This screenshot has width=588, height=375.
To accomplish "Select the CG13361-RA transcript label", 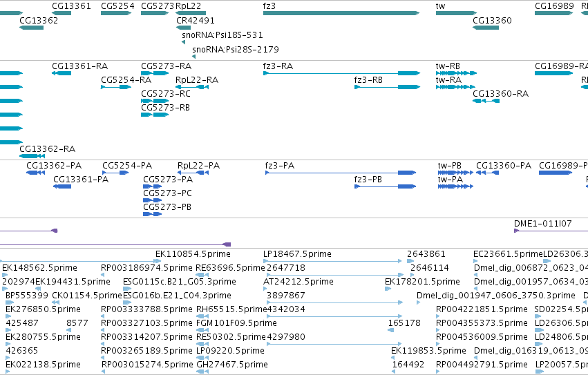I will point(80,66).
